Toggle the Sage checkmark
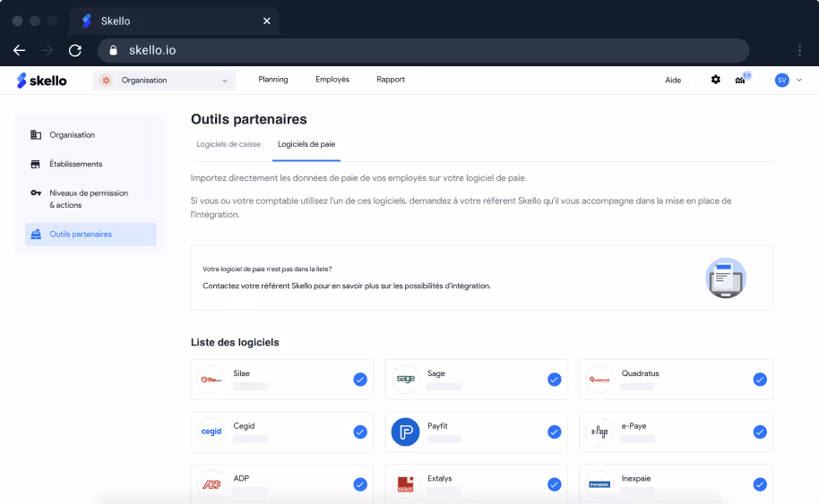The height and width of the screenshot is (504, 819). [554, 380]
